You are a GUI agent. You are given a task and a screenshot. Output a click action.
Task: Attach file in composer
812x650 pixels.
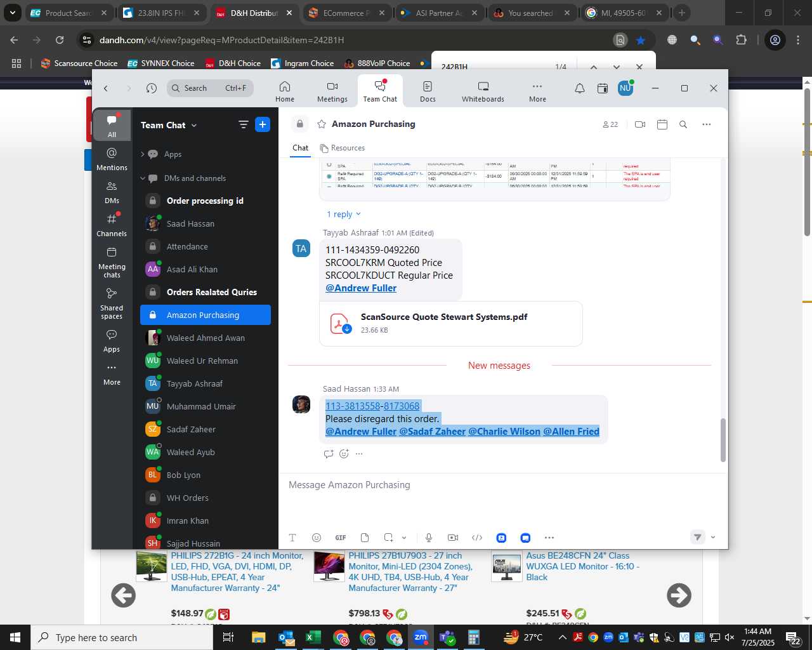(x=365, y=538)
